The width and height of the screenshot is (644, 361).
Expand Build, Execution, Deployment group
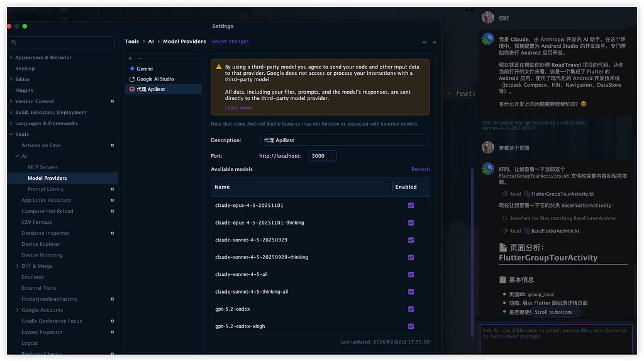pyautogui.click(x=11, y=112)
